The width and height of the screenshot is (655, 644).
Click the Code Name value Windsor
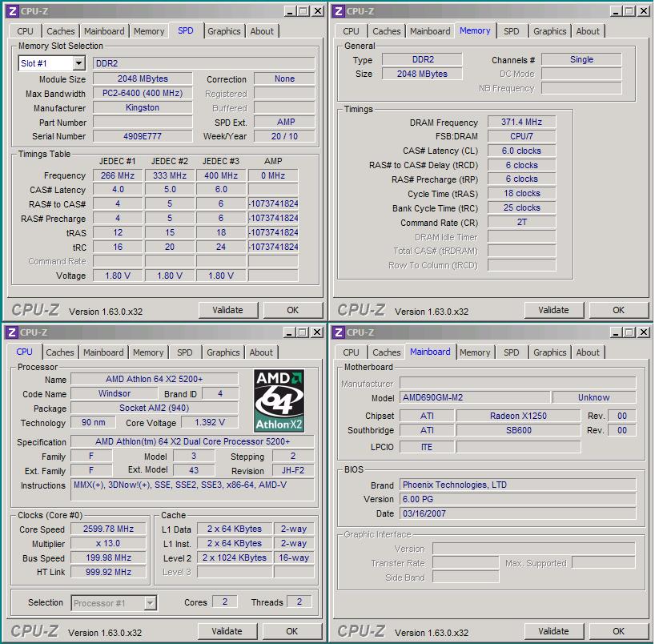coord(115,393)
